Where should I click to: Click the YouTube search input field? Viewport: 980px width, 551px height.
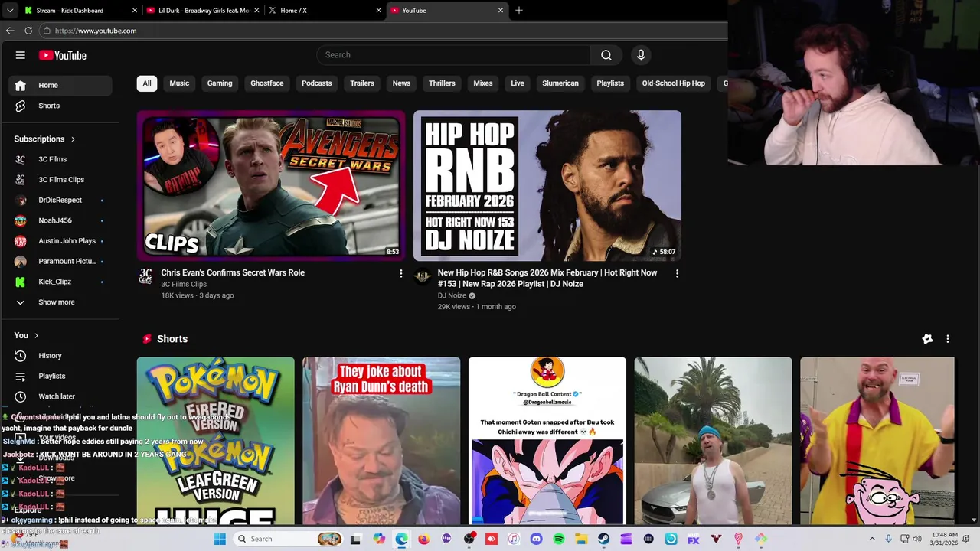point(453,55)
